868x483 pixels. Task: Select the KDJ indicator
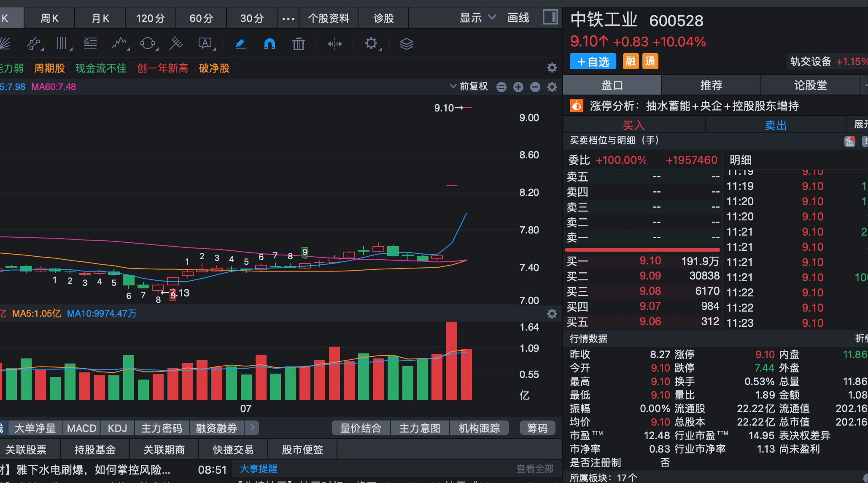click(117, 428)
